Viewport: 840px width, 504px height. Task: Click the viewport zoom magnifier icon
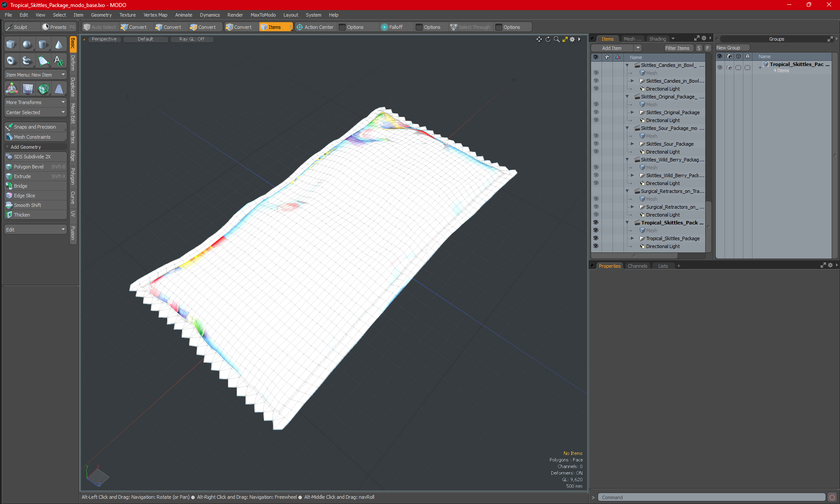coord(556,39)
